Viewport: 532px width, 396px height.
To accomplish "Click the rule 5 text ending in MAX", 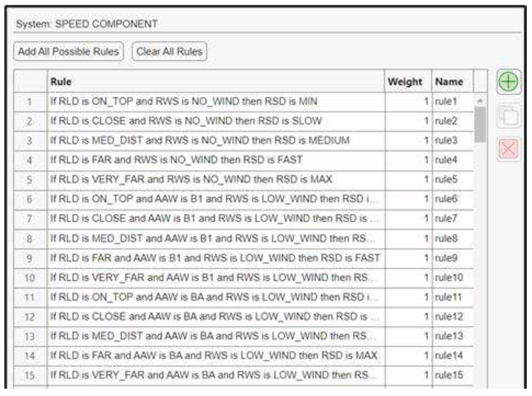I will point(191,180).
